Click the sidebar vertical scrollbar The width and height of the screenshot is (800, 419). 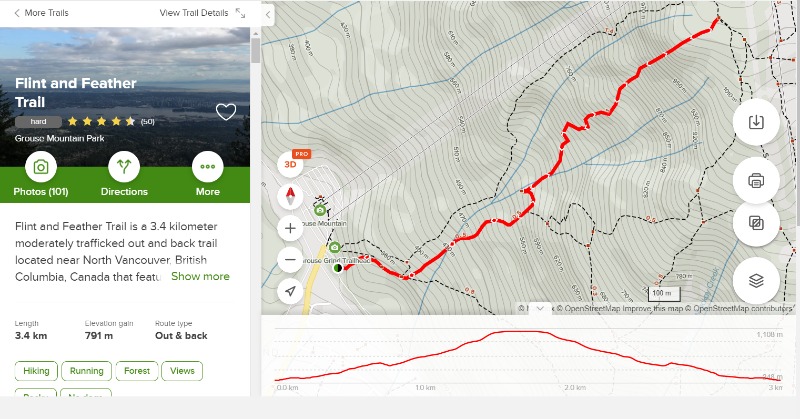[256, 51]
